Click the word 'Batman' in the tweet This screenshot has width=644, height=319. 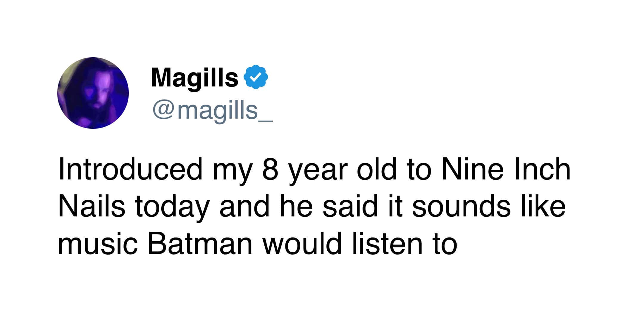point(200,244)
